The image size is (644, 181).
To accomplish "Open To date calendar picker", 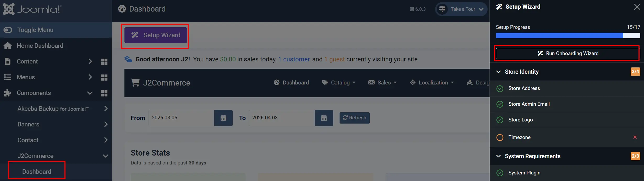I will pos(324,118).
